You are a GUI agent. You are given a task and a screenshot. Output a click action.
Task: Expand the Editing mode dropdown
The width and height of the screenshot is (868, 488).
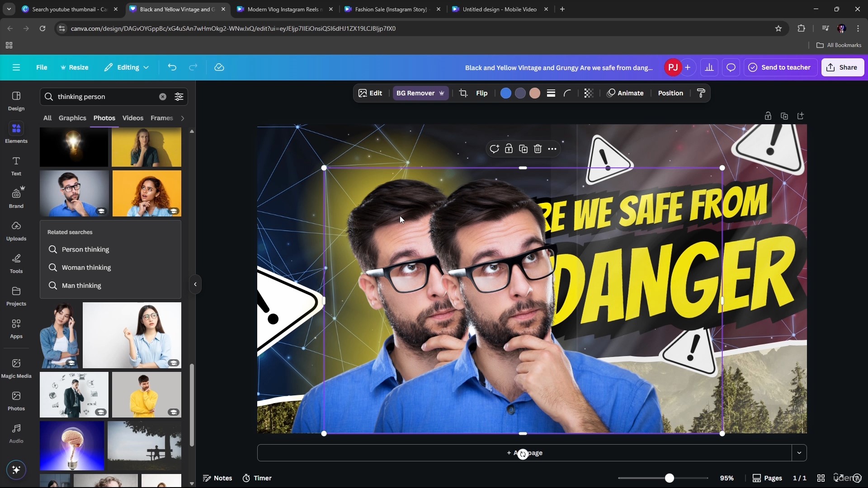click(x=127, y=67)
